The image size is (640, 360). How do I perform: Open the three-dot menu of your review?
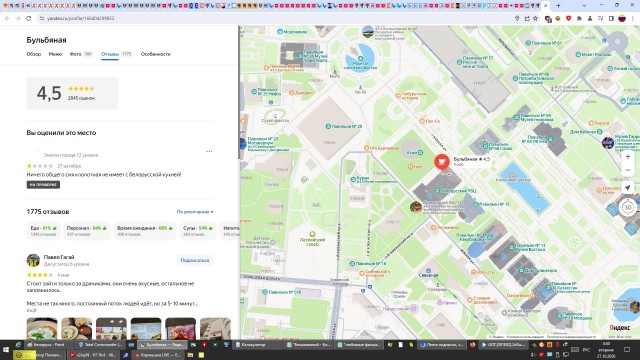tap(209, 151)
